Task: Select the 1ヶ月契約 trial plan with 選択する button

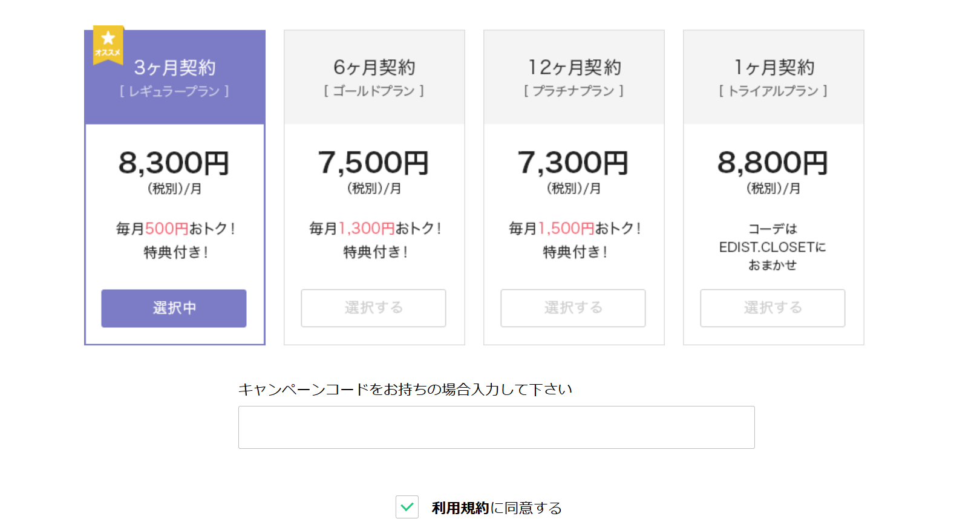Action: (773, 308)
